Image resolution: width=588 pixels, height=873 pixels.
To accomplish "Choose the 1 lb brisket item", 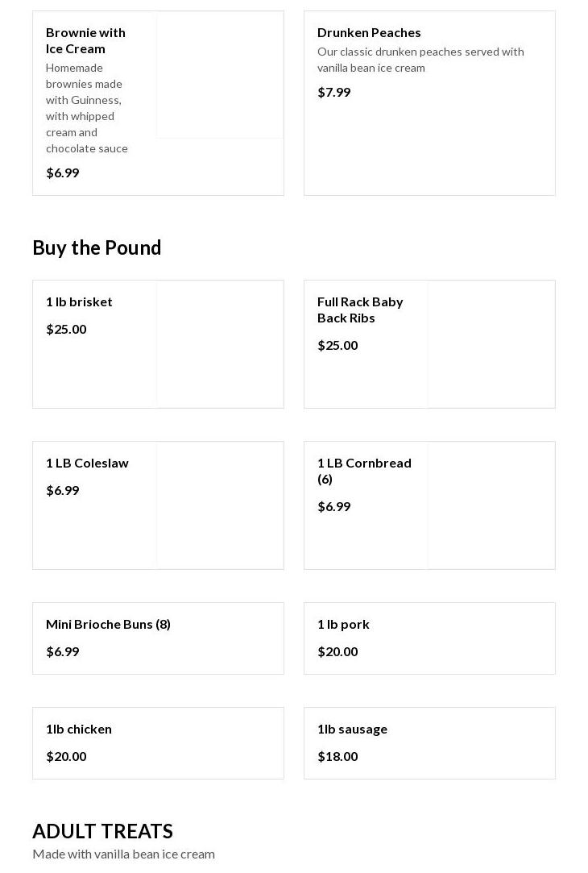I will [79, 301].
